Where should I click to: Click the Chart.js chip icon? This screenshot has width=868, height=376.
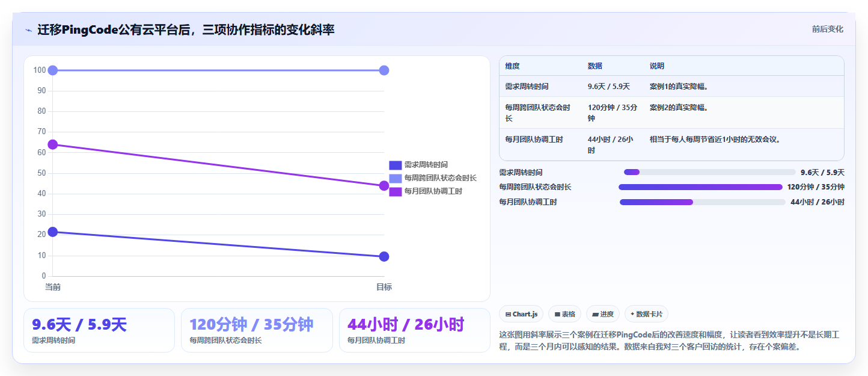tap(508, 314)
